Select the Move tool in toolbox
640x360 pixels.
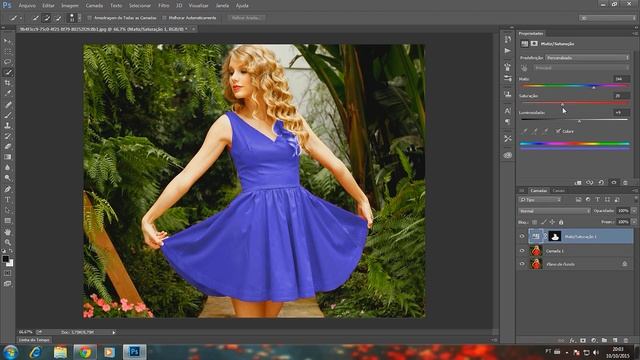[7, 41]
